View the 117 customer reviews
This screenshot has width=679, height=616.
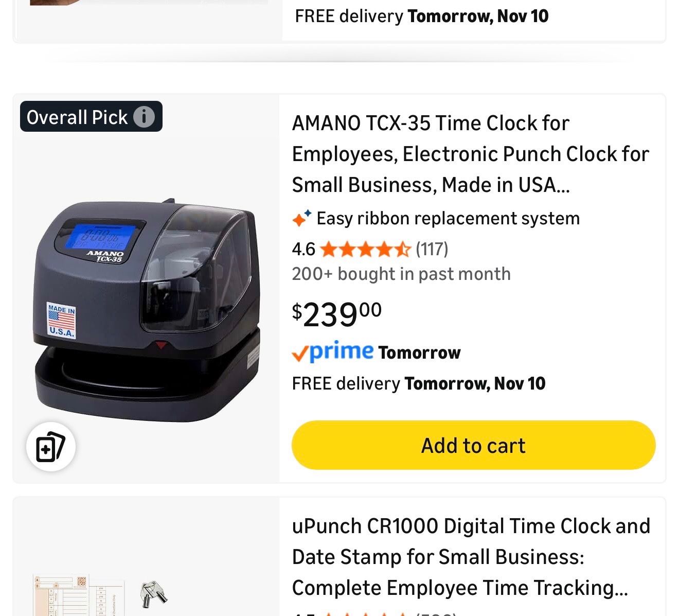pyautogui.click(x=432, y=250)
